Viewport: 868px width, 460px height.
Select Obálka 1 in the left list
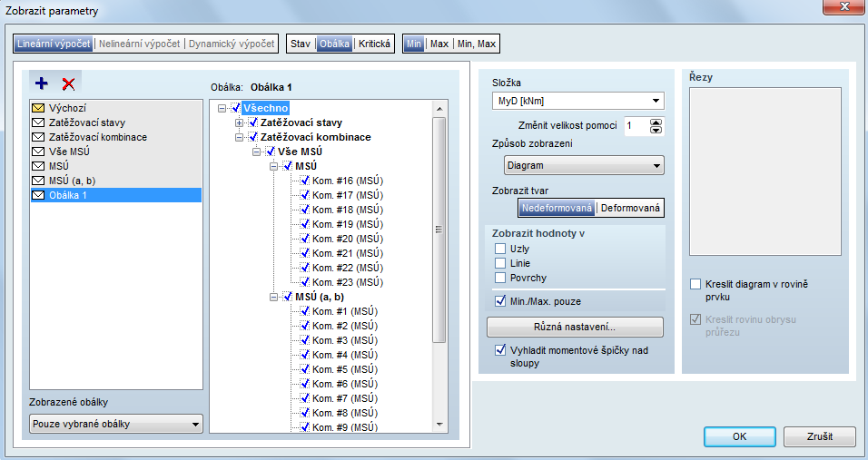(x=115, y=195)
